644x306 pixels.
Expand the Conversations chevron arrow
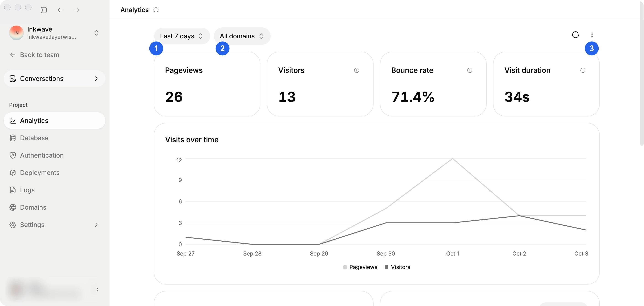pos(96,79)
